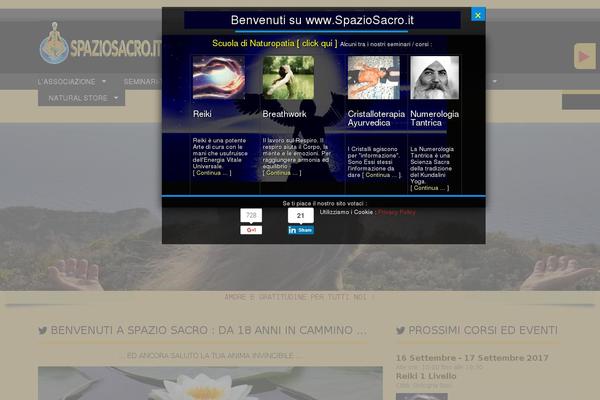Click Cristalloterapia Ayurvedica heading
This screenshot has height=400, width=600.
[x=376, y=118]
